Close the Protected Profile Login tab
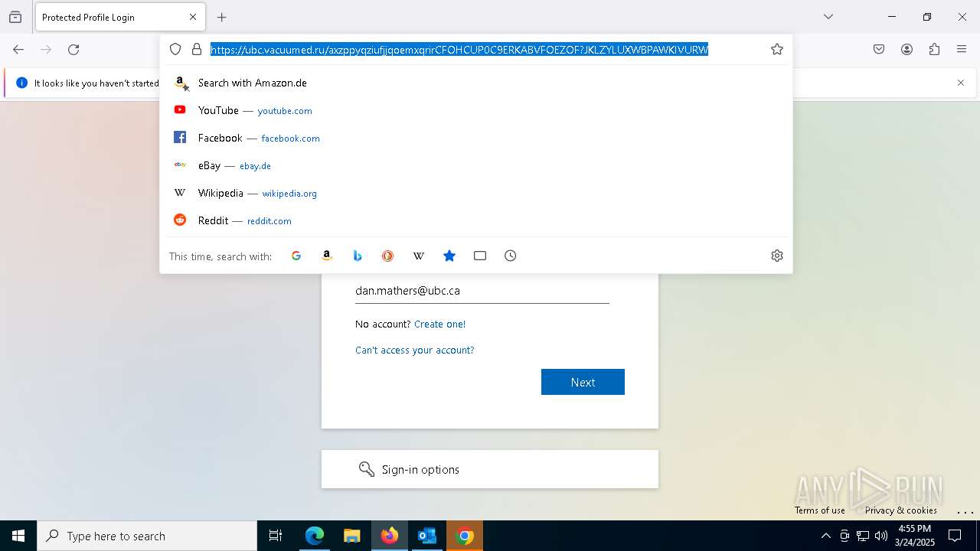The width and height of the screenshot is (980, 551). 193,17
